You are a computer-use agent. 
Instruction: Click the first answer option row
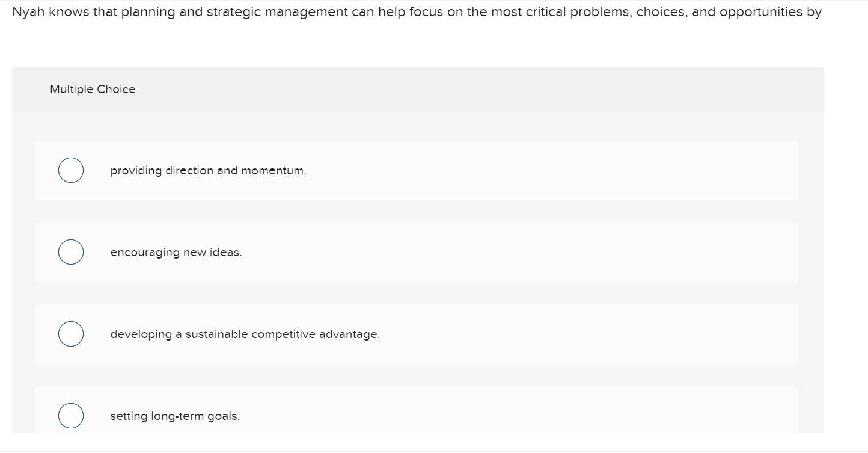click(x=417, y=170)
